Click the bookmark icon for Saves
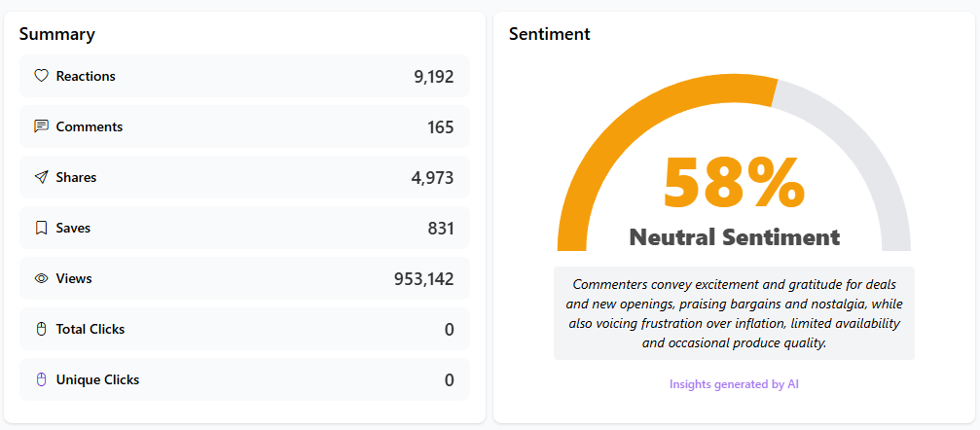980x430 pixels. pyautogui.click(x=41, y=228)
